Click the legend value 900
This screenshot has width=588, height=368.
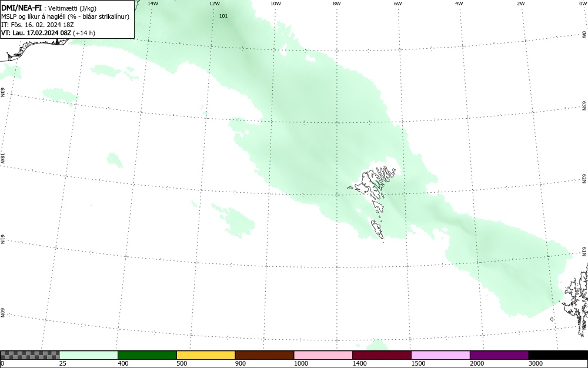(240, 363)
